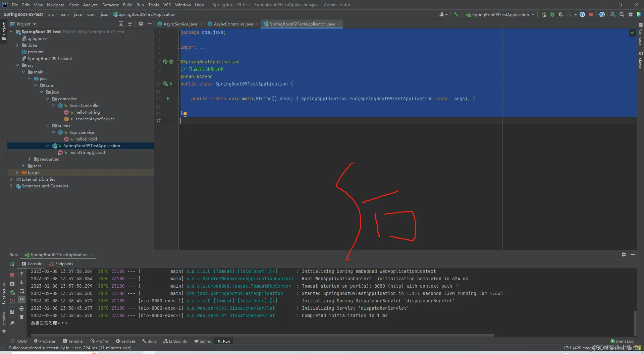Stop the application with the top red square
644x354 pixels.
click(591, 14)
